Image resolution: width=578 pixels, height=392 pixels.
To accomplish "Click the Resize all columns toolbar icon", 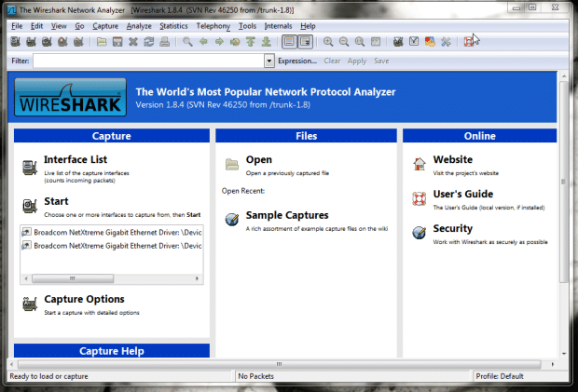I will pyautogui.click(x=376, y=42).
